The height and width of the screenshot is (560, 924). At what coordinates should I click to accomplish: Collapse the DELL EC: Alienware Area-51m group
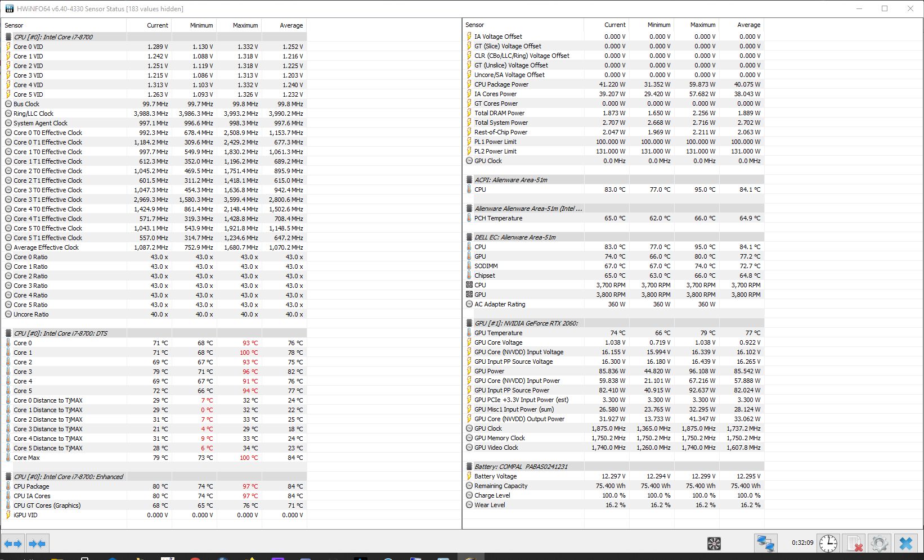coord(514,237)
